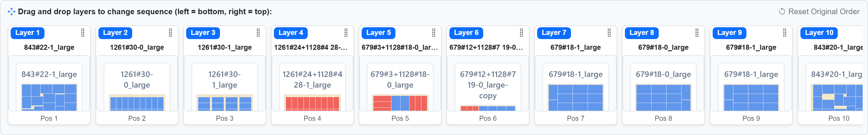Click the drag handle on Layer 2 card
Viewport: 868px width, 135px height.
(x=170, y=32)
